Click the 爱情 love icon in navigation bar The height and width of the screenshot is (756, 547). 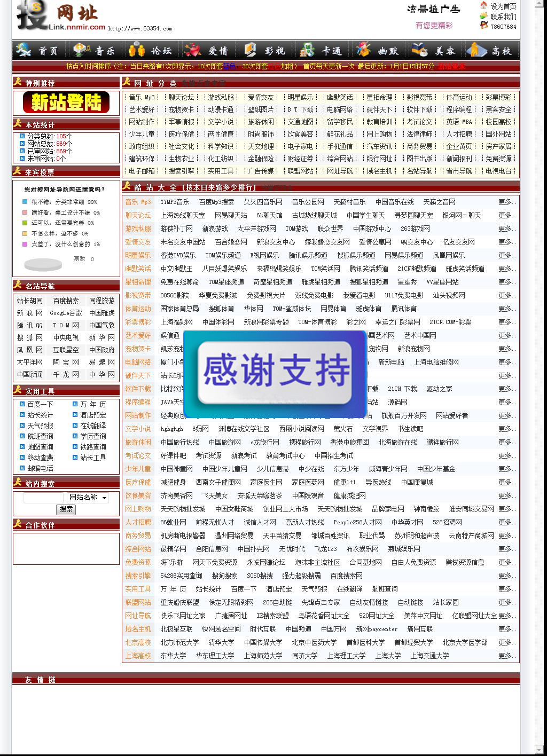pyautogui.click(x=193, y=50)
